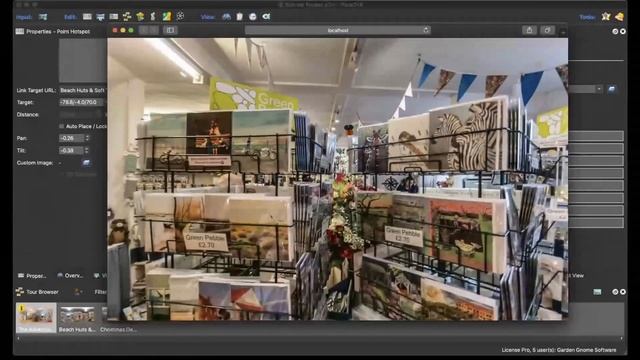Click the folder icon beside the right-panel dropdown
This screenshot has width=640, height=360.
coord(611,89)
